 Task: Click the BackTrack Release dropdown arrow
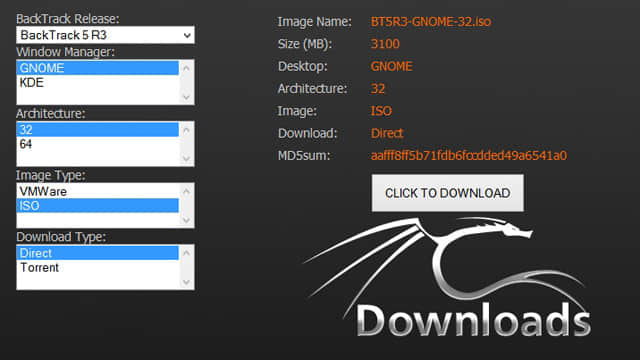point(187,36)
